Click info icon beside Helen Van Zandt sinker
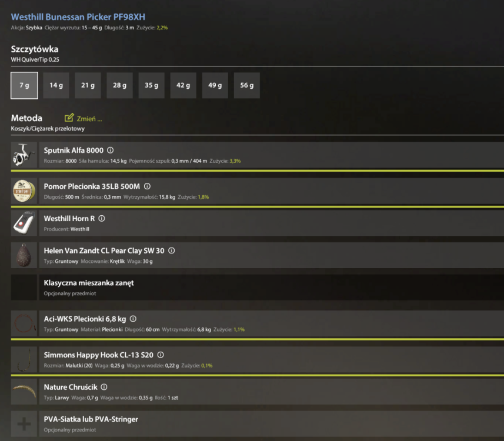 tap(172, 250)
